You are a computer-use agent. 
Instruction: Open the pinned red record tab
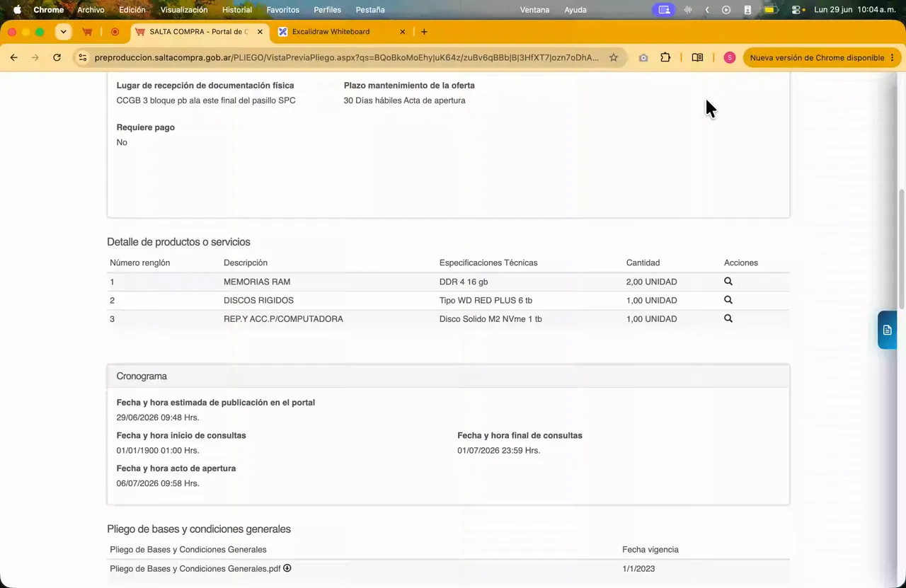[115, 32]
